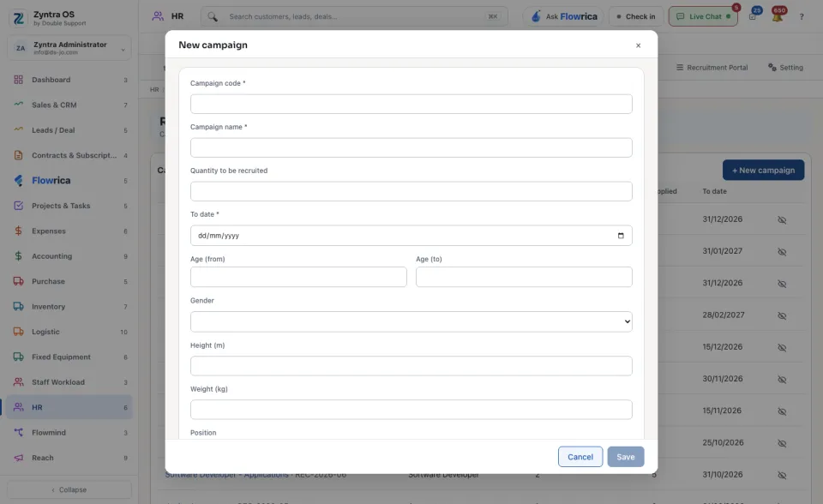Toggle visibility for campaign ending 31/10/2026

click(782, 476)
